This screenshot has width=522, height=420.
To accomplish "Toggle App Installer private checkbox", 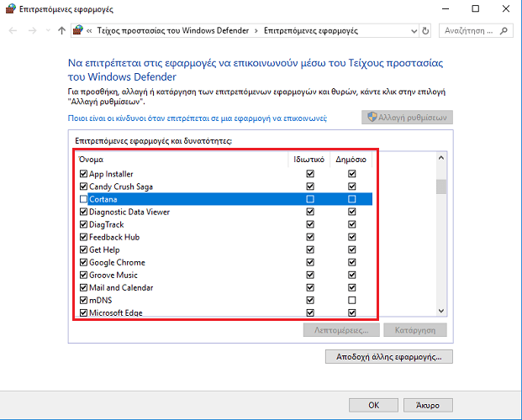I will (x=310, y=174).
